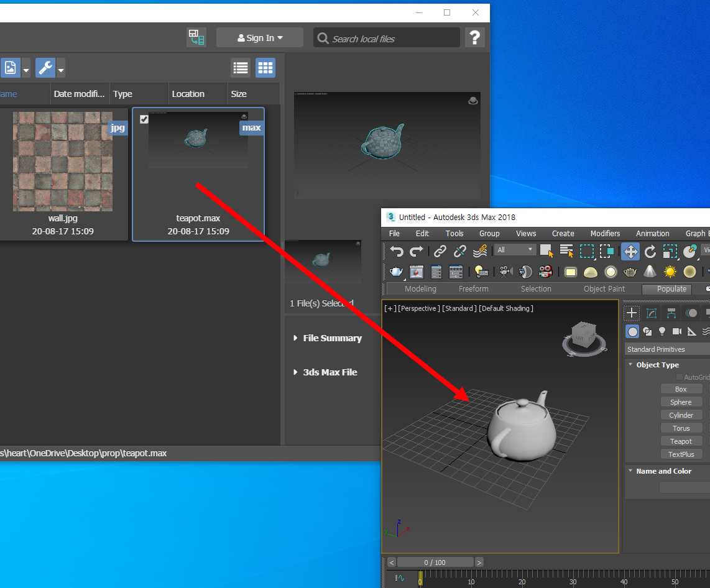Viewport: 710px width, 588px height.
Task: Open the Modify panel tab
Action: pyautogui.click(x=652, y=313)
